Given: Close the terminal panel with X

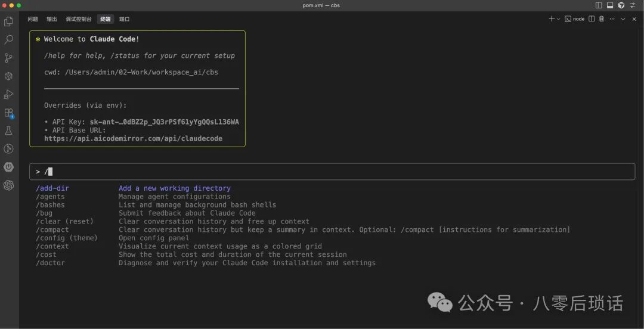Looking at the screenshot, I should 634,19.
